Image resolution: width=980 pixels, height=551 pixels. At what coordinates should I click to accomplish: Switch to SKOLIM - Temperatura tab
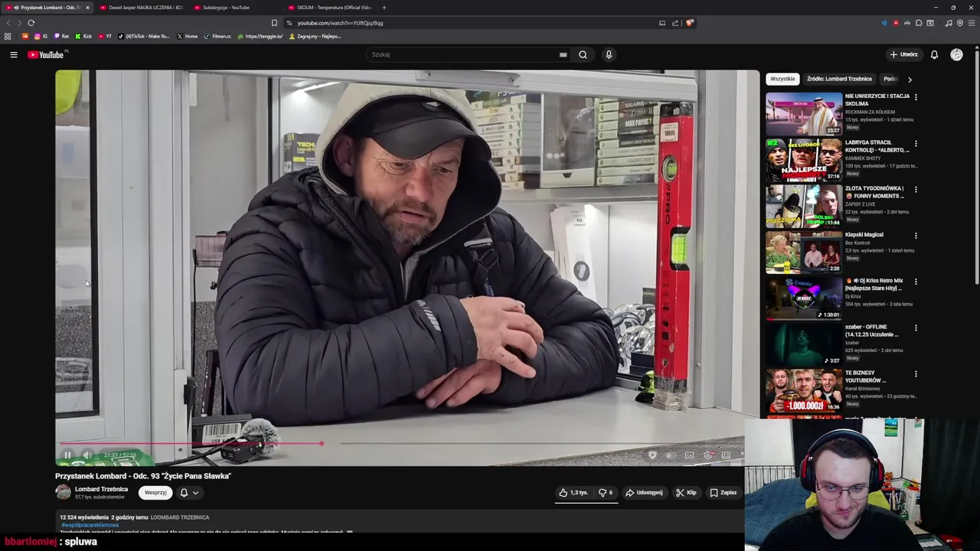(331, 8)
